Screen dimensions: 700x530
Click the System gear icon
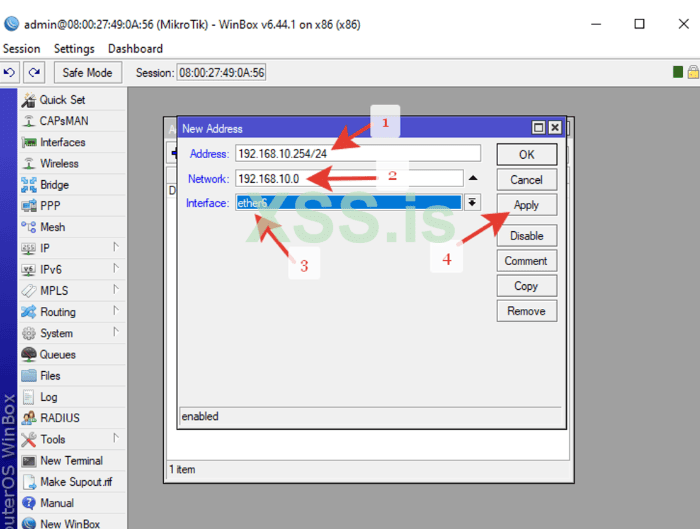click(29, 333)
